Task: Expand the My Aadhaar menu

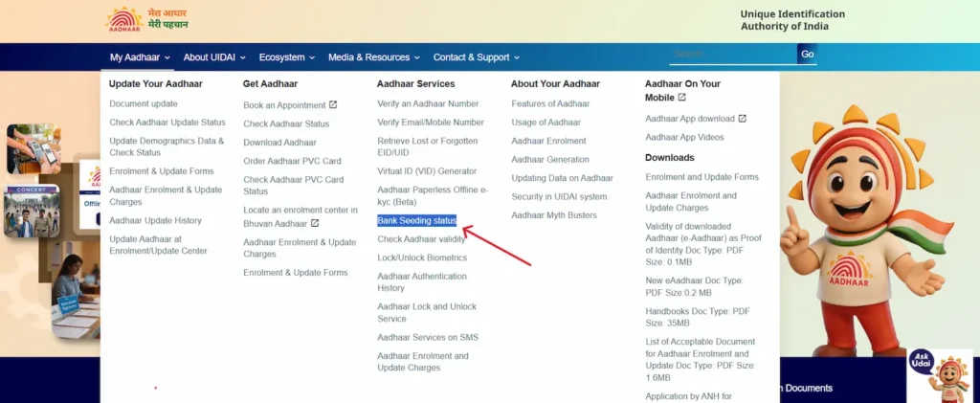Action: pos(140,56)
